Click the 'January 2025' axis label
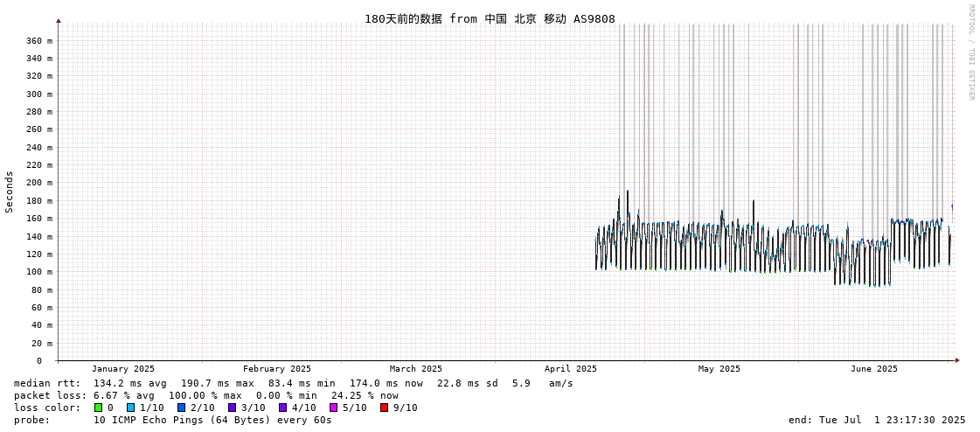The image size is (980, 432). pos(123,369)
